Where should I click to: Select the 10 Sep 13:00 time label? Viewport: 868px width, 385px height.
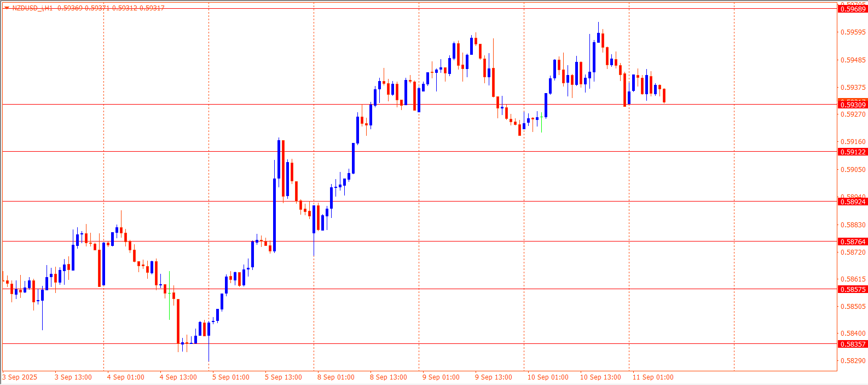click(x=600, y=377)
